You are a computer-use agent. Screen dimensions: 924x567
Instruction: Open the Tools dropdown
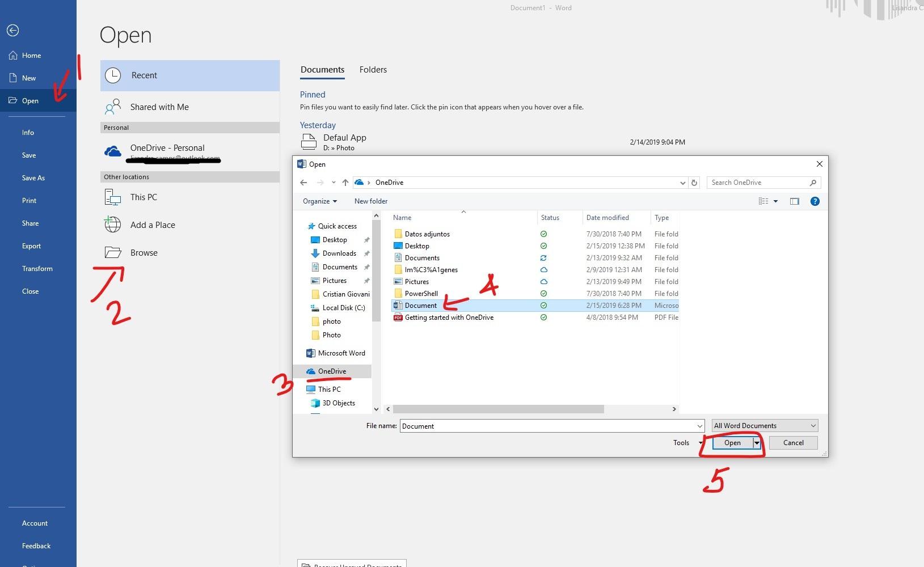pos(687,443)
